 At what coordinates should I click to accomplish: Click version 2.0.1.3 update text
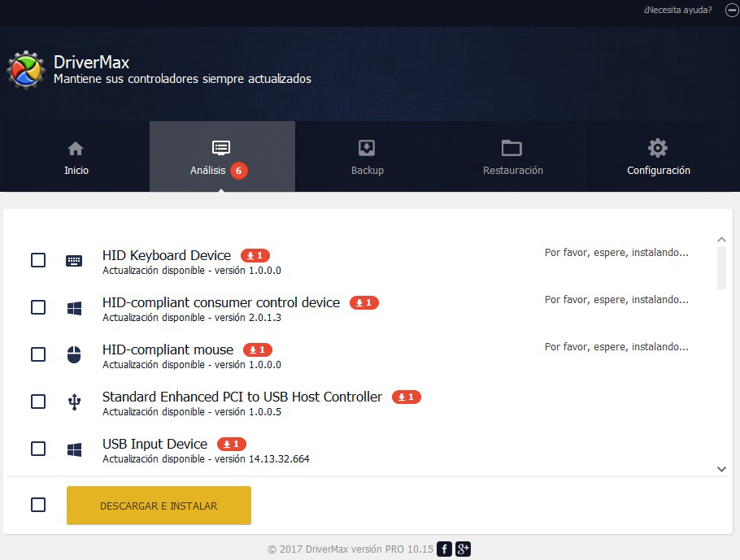[x=192, y=318]
